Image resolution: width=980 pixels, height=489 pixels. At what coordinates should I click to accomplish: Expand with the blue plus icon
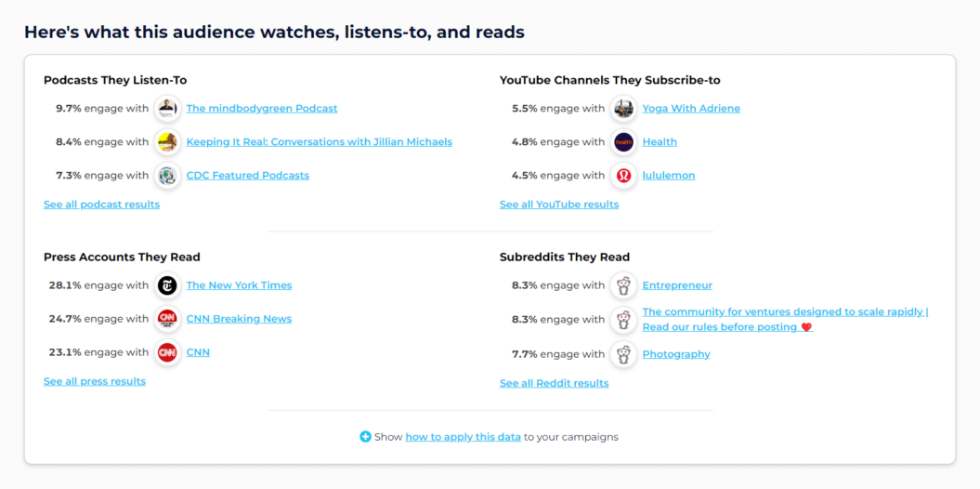pos(366,437)
